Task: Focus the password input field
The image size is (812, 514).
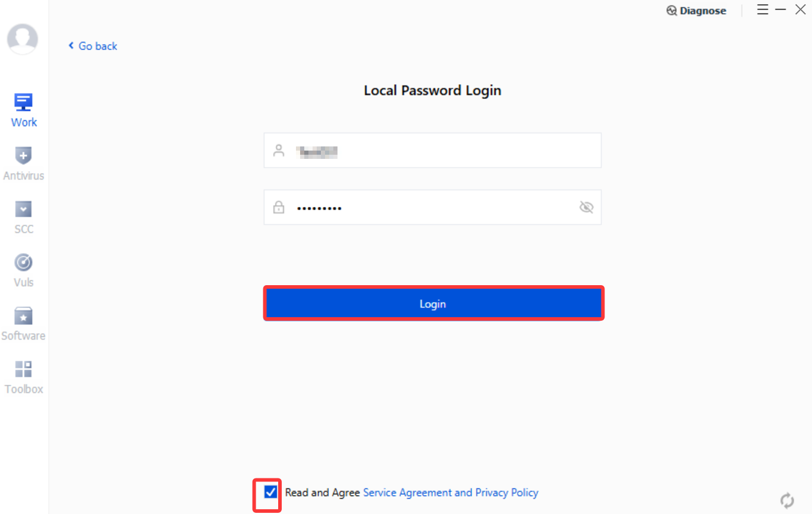Action: tap(432, 207)
